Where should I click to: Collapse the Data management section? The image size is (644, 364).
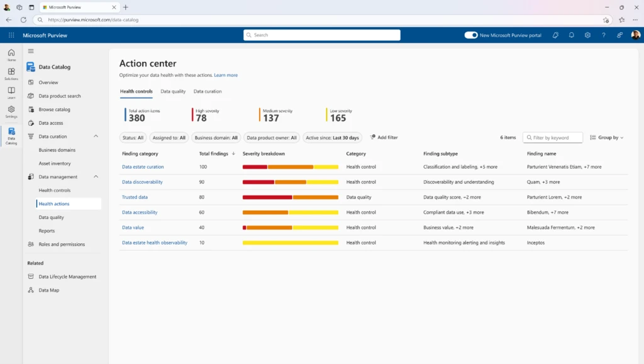pos(96,177)
